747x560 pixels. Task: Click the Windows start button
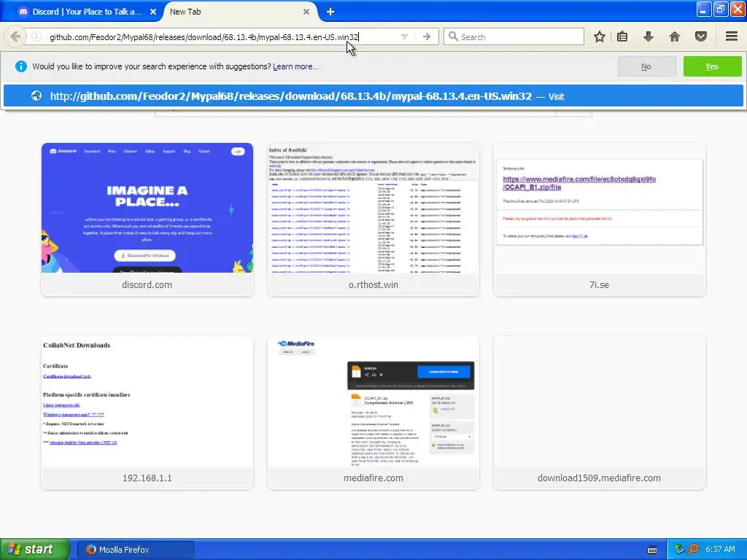point(34,550)
